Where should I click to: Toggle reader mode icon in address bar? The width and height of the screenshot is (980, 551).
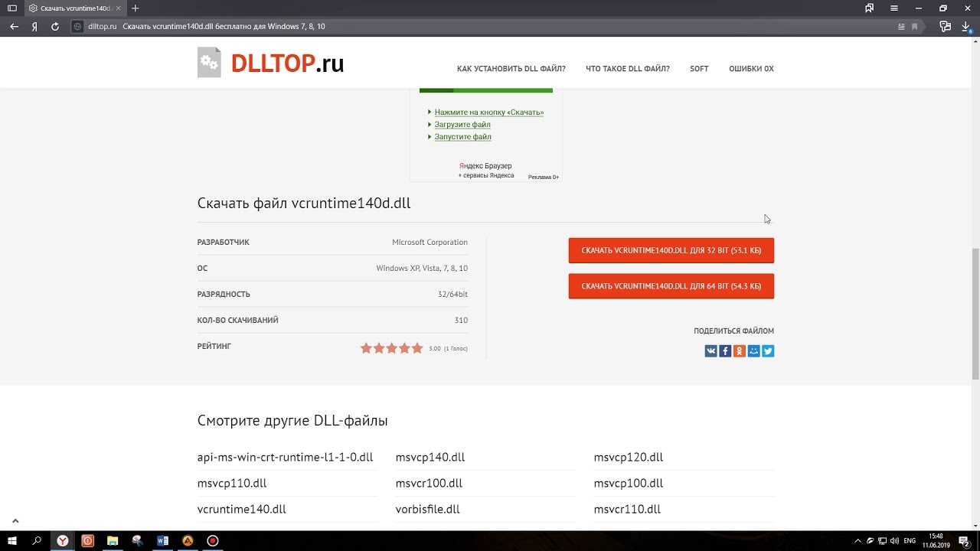pos(901,26)
